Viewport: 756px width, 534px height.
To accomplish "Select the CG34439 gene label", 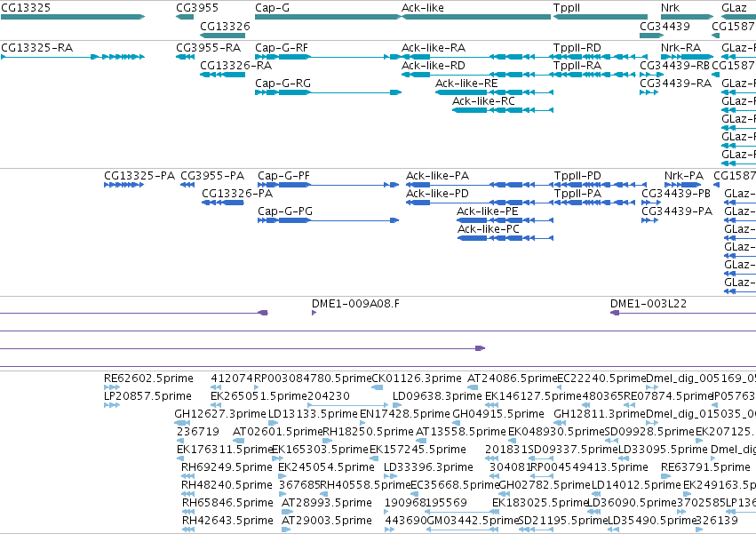I will (x=664, y=26).
